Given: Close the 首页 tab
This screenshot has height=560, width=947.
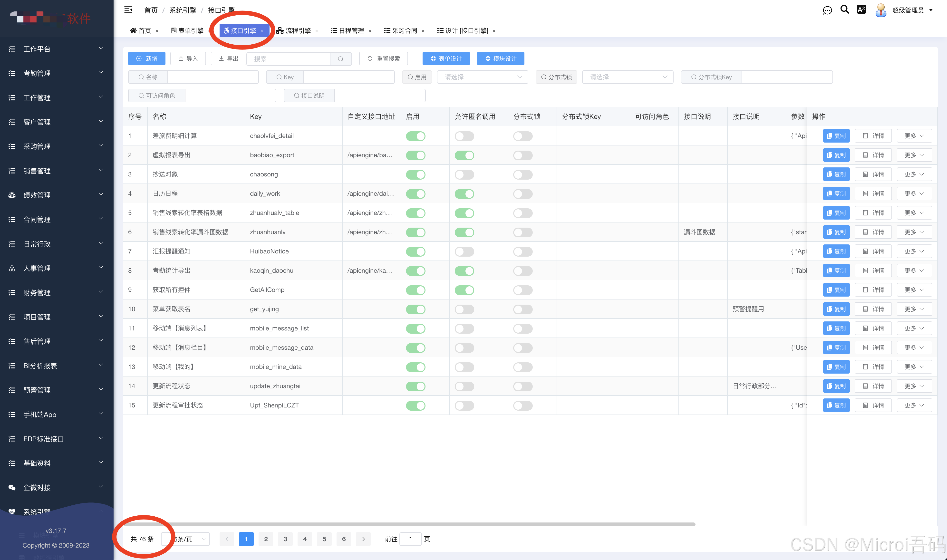Looking at the screenshot, I should (157, 31).
